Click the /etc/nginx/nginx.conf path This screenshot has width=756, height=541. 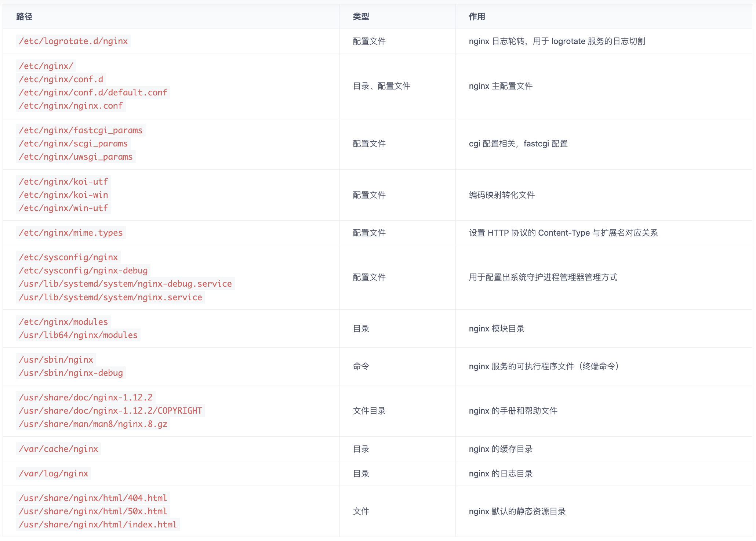[x=71, y=106]
